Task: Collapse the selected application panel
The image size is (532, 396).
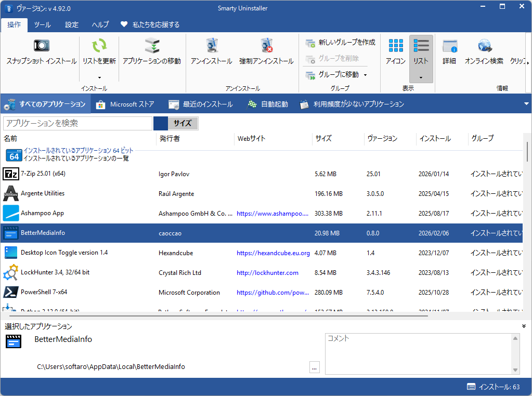Action: pyautogui.click(x=524, y=326)
